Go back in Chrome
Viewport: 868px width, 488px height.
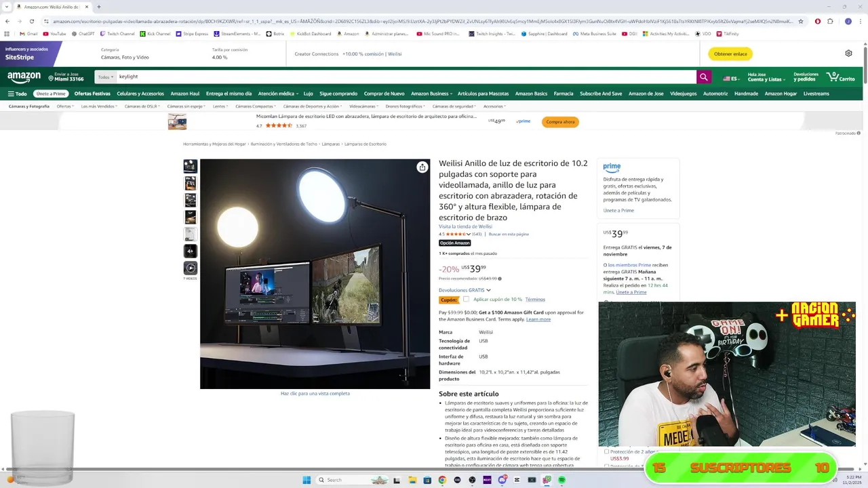(7, 21)
